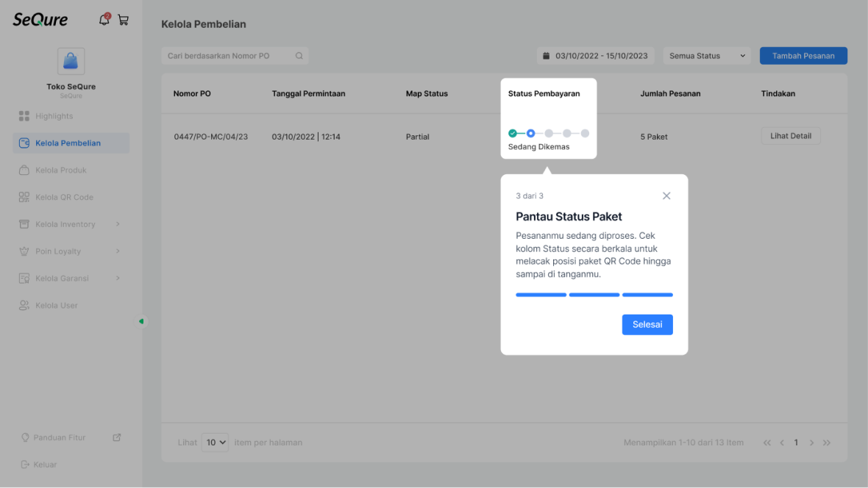Click the Map Status column header
The width and height of the screenshot is (868, 488).
pyautogui.click(x=427, y=93)
